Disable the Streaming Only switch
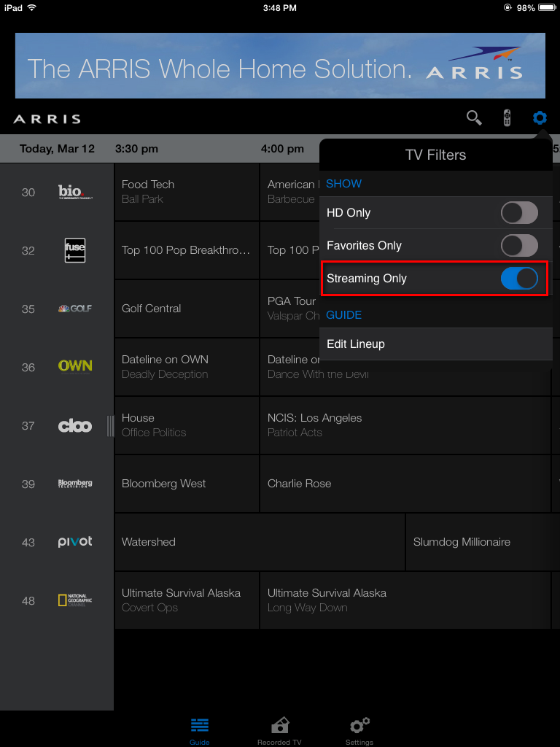 519,278
